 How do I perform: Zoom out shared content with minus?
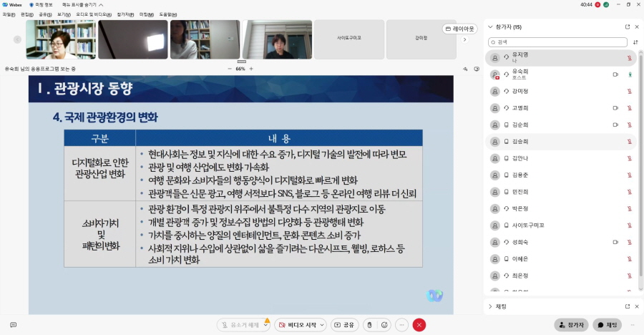coord(230,69)
